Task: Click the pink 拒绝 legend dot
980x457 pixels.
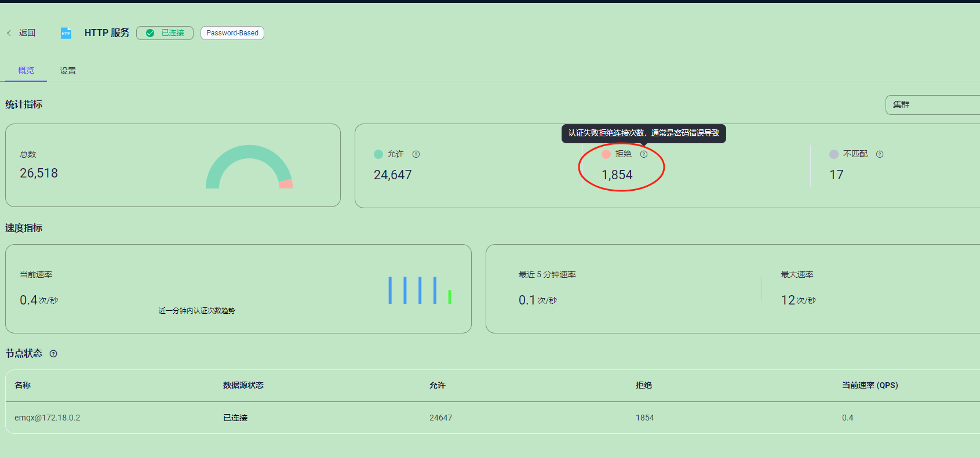Action: pos(606,154)
